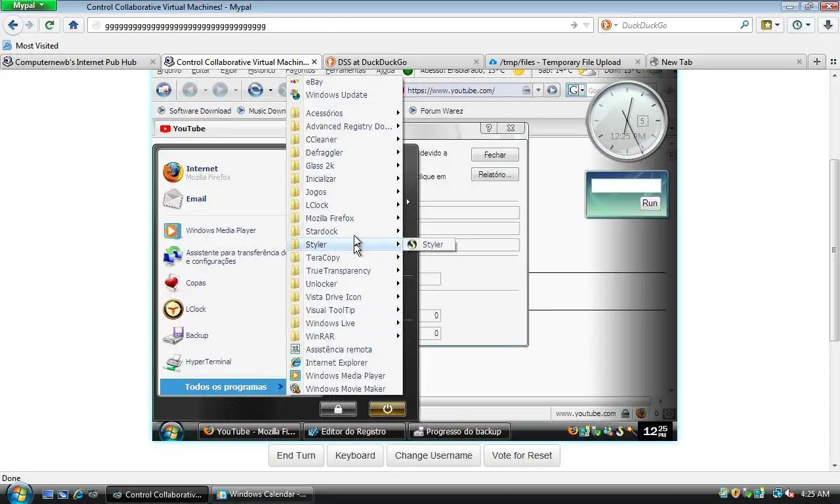840x504 pixels.
Task: Launch Styler from the Styler submenu
Action: 429,245
